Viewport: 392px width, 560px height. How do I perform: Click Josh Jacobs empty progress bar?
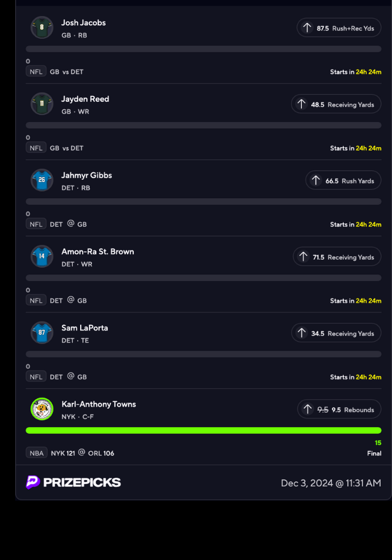(203, 49)
